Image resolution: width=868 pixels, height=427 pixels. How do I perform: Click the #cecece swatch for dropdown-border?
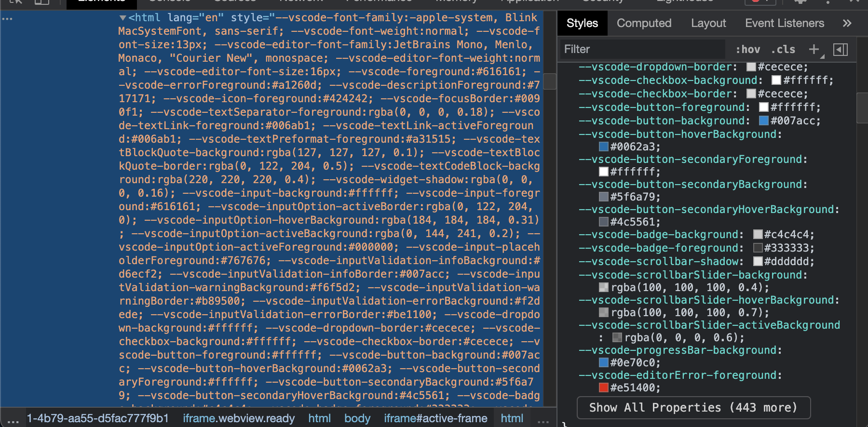(x=751, y=67)
